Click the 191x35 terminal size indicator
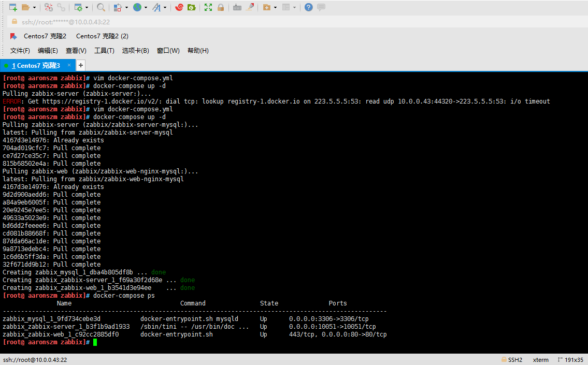Screen dimensions: 588x365 pyautogui.click(x=570, y=360)
